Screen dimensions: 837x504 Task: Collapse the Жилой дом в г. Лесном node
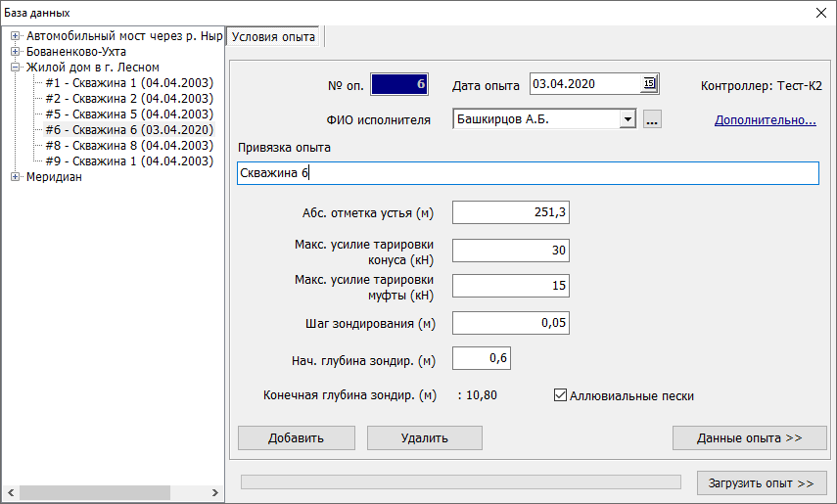tap(16, 68)
